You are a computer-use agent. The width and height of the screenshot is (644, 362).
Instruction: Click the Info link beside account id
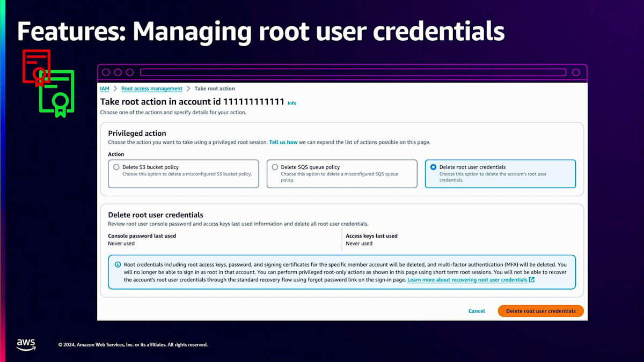click(x=292, y=103)
